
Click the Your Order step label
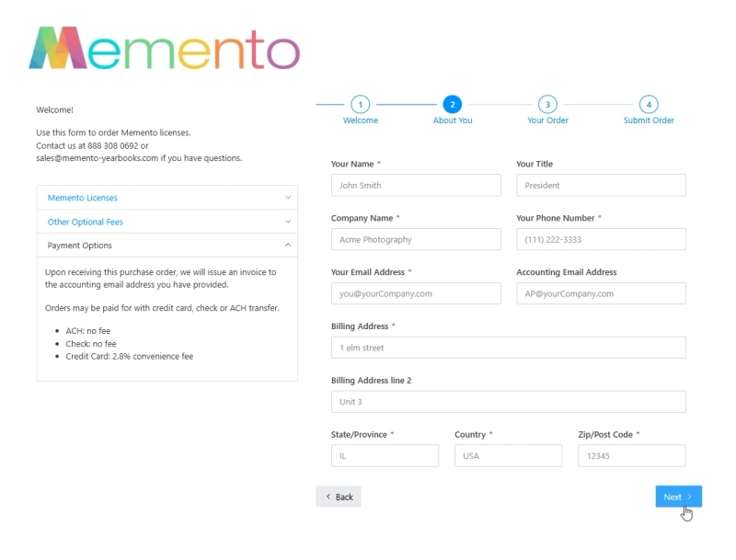547,120
